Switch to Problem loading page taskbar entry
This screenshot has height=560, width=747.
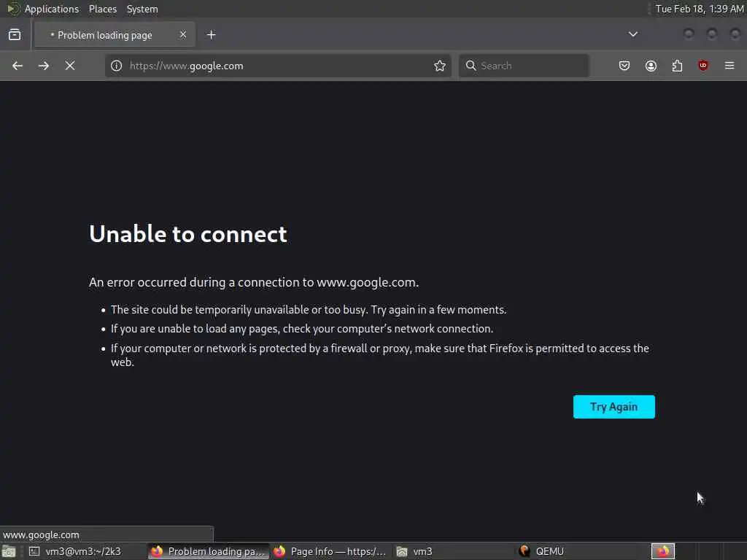pyautogui.click(x=208, y=551)
